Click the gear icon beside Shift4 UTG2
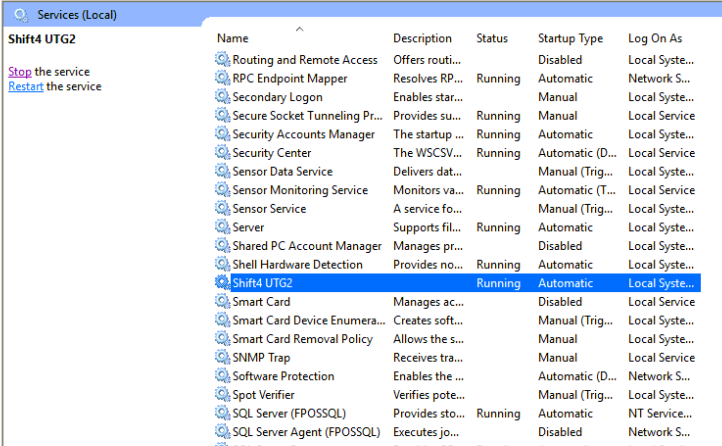This screenshot has height=446, width=722. coord(222,283)
